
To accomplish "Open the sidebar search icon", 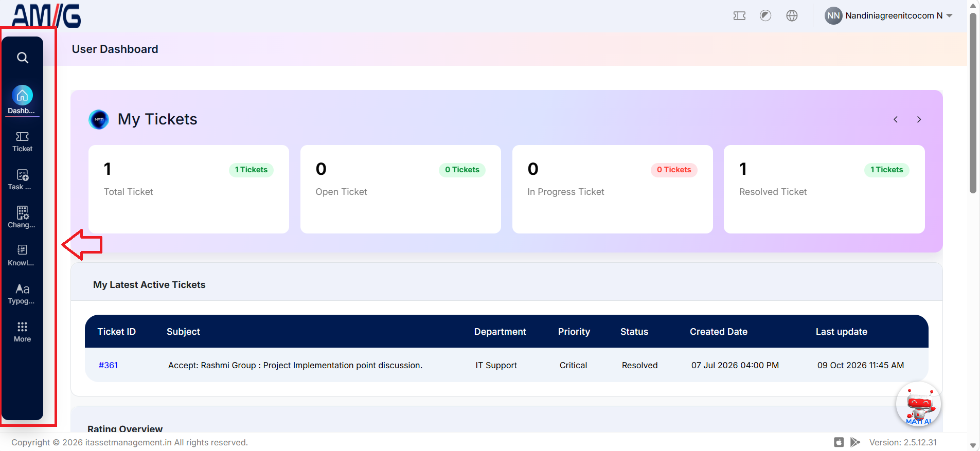I will pyautogui.click(x=22, y=58).
